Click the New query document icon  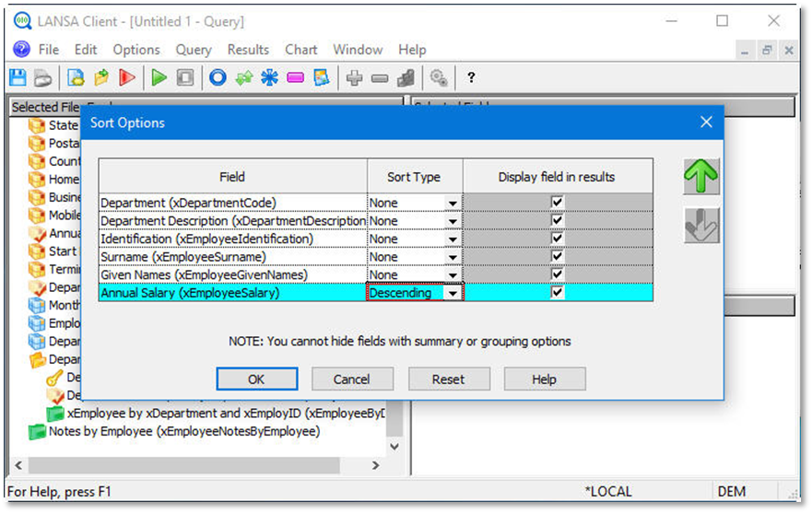coord(76,78)
